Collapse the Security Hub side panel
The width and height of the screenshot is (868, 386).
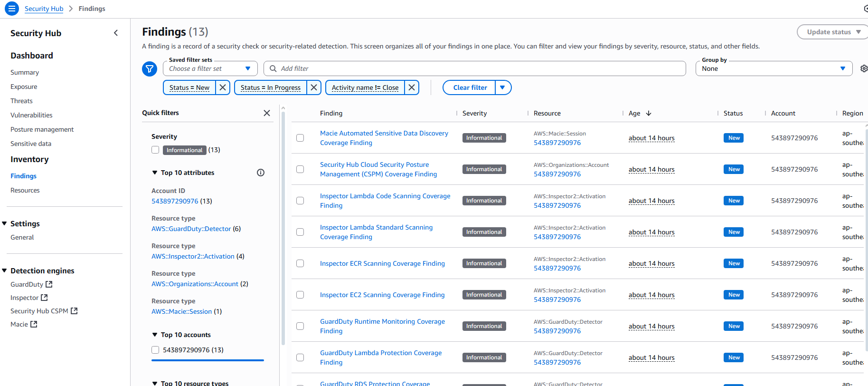tap(116, 33)
